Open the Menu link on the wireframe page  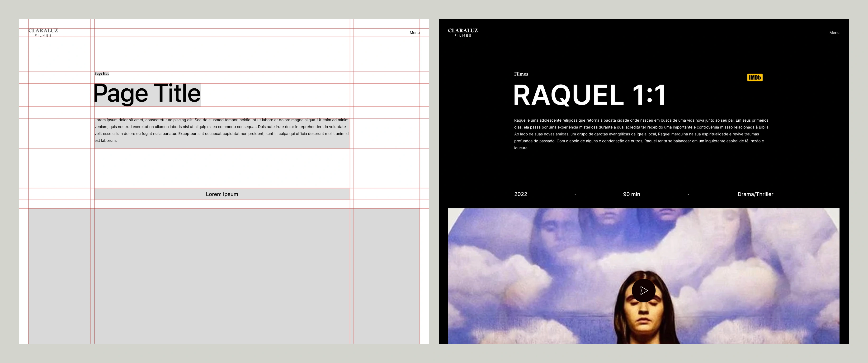coord(415,33)
